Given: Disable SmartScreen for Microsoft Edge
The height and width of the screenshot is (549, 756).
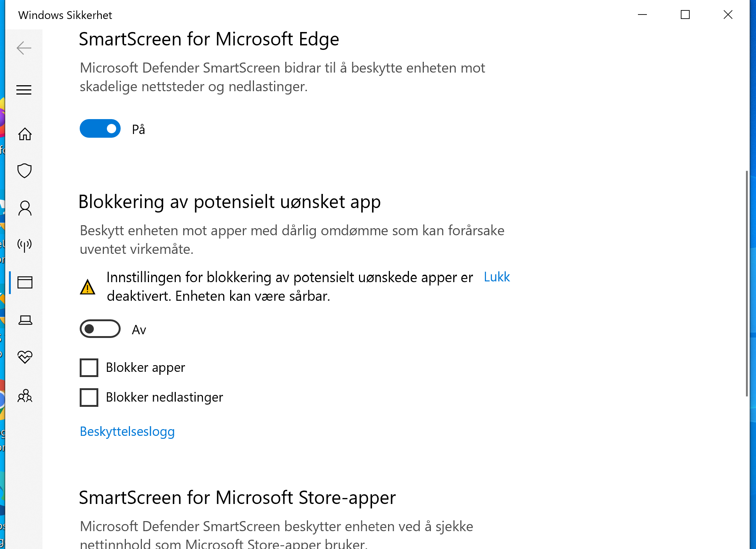Looking at the screenshot, I should tap(100, 128).
